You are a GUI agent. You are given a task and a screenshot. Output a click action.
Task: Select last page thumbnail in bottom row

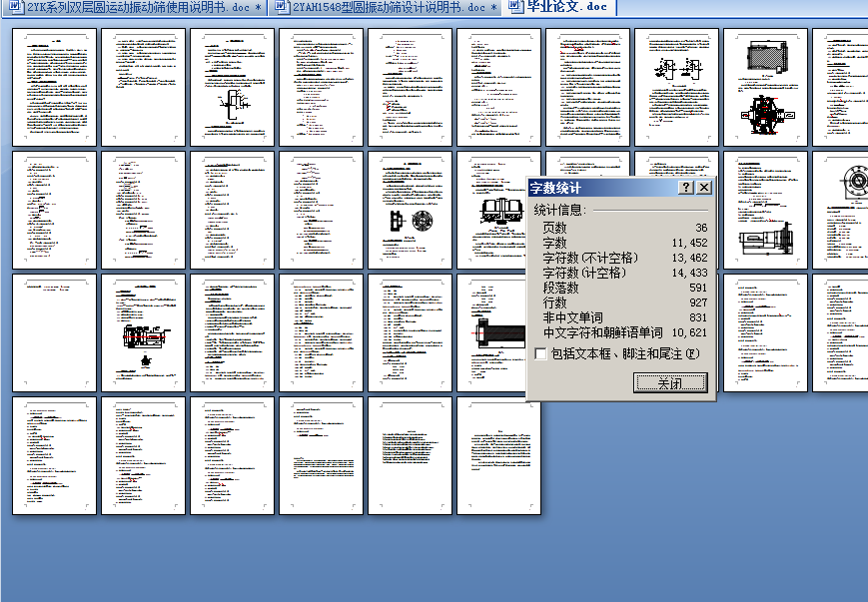click(498, 455)
